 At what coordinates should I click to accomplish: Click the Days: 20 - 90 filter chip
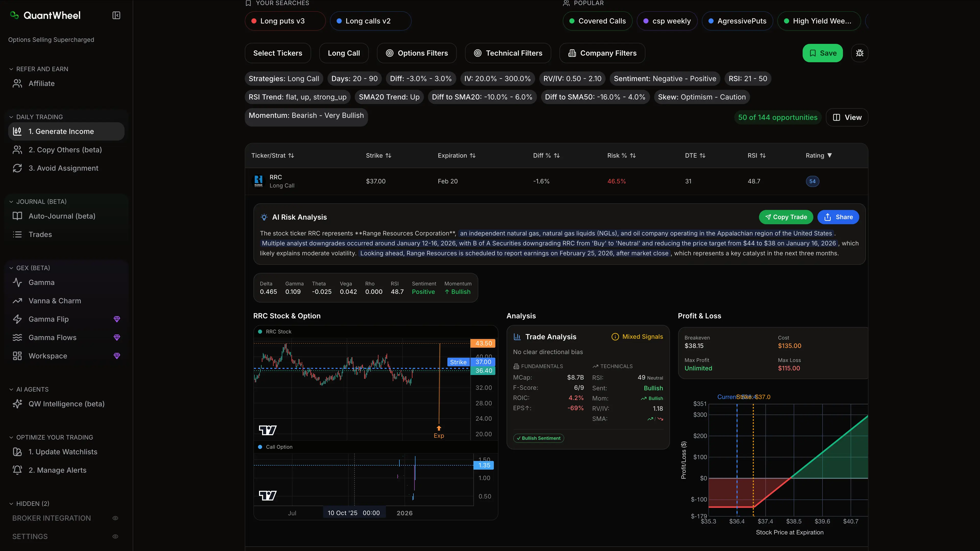tap(354, 79)
